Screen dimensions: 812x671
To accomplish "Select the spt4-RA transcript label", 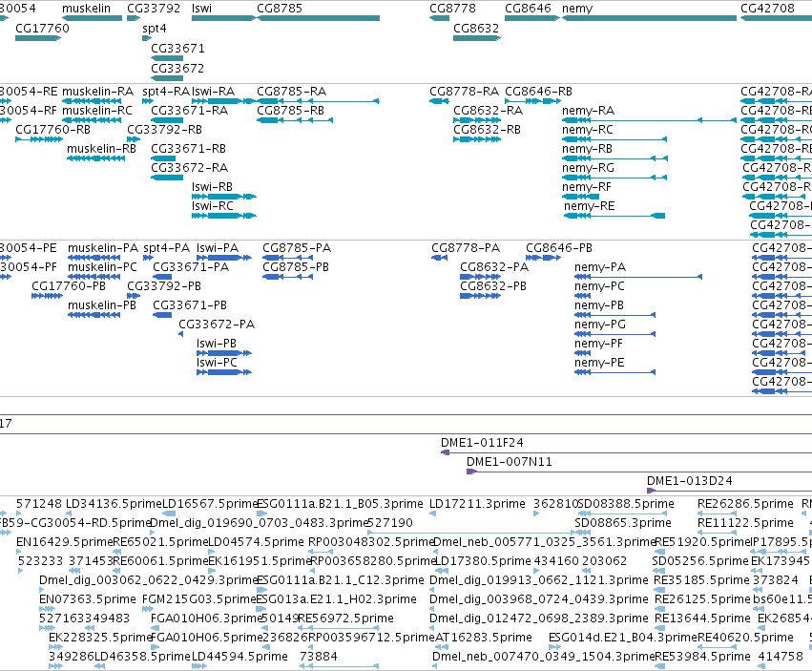I will pyautogui.click(x=166, y=92).
